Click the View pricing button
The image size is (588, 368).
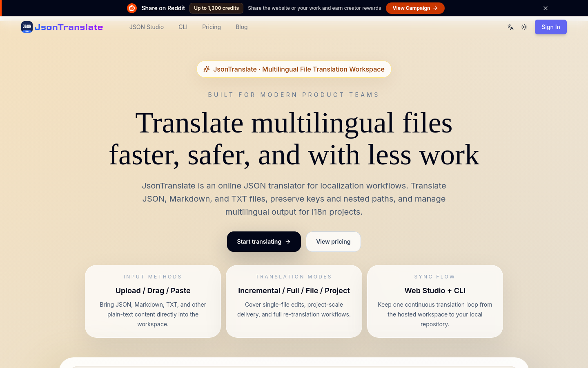333,242
